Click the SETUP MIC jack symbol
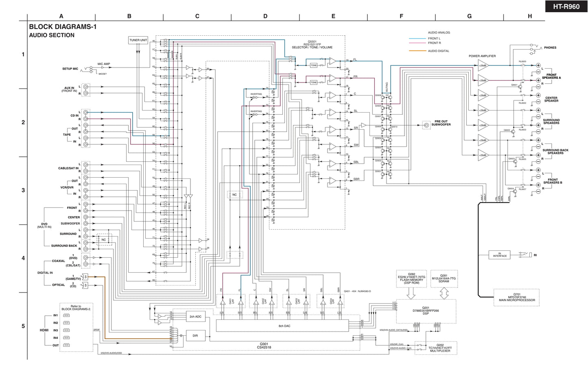Screen dimensions: 588x380 tap(86, 69)
